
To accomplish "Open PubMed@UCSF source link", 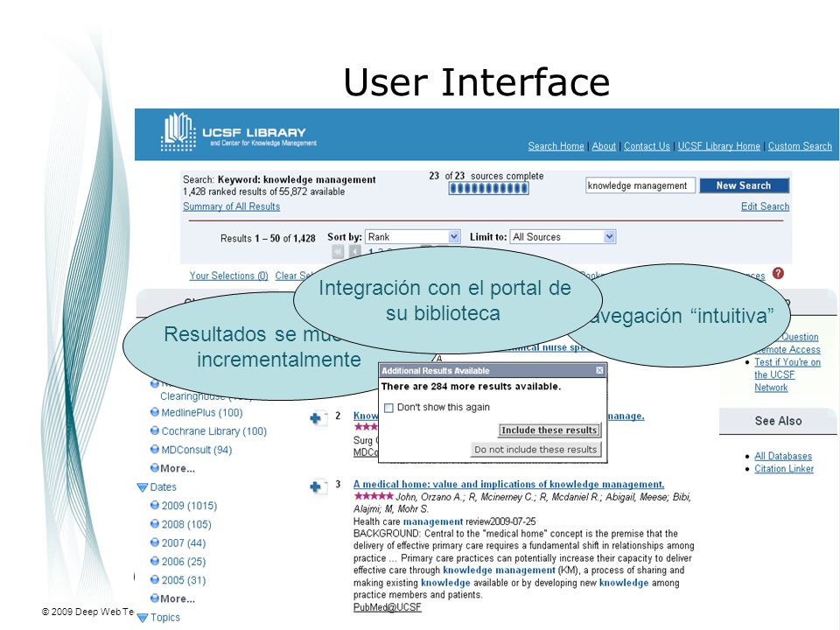I will tap(388, 607).
